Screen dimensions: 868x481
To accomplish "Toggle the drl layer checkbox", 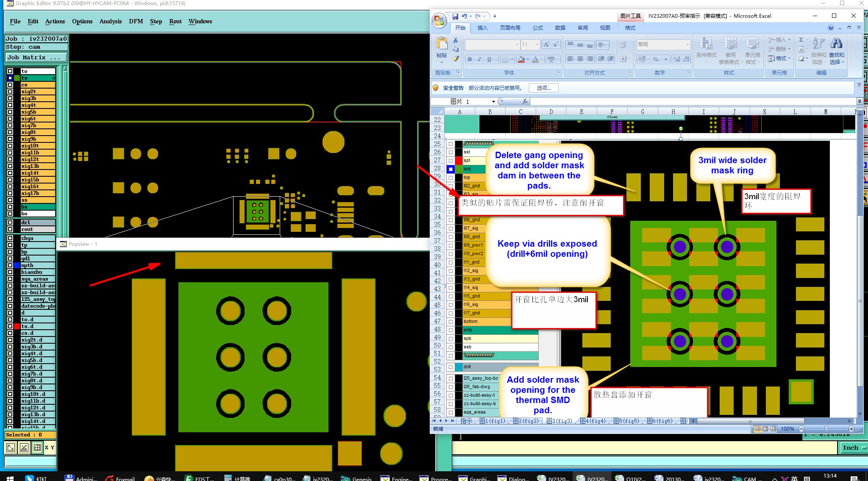I will coord(10,222).
